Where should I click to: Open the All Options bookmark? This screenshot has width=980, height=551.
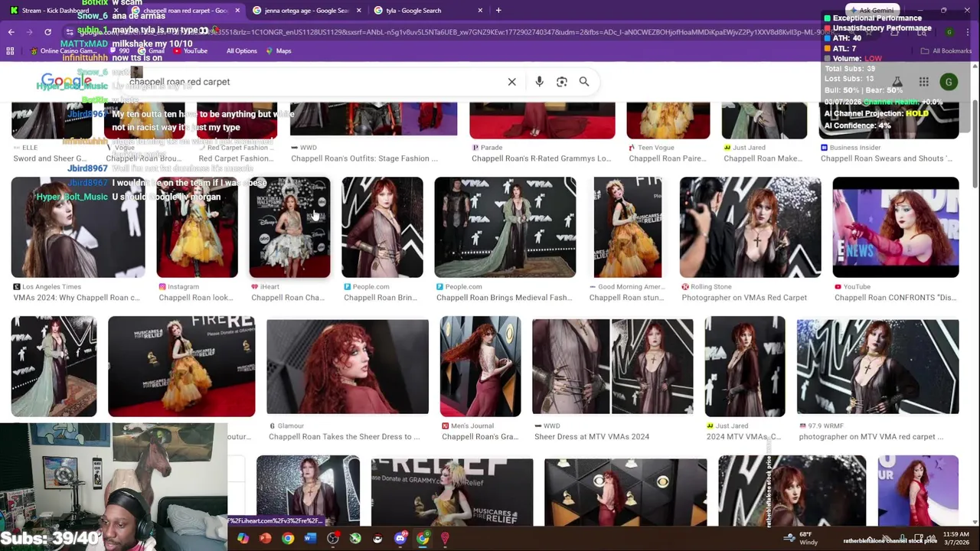pyautogui.click(x=241, y=51)
